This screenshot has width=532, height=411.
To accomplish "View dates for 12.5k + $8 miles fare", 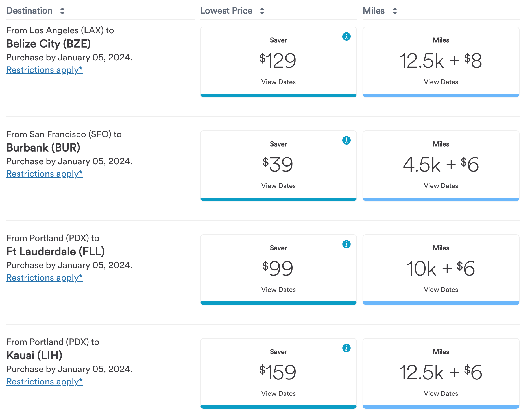I will click(441, 82).
